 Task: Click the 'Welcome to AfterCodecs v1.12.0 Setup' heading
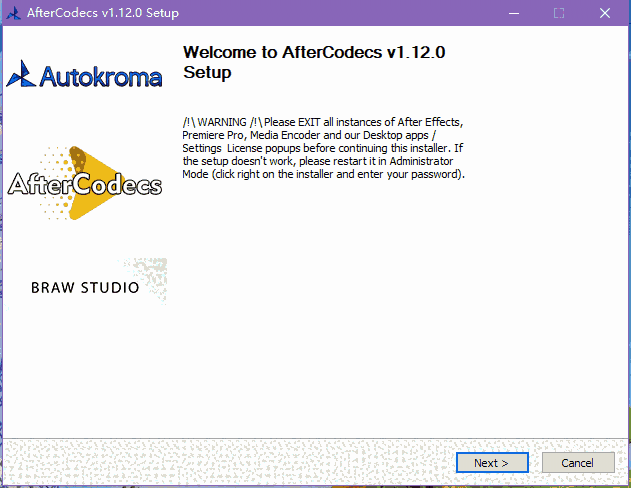(x=314, y=62)
